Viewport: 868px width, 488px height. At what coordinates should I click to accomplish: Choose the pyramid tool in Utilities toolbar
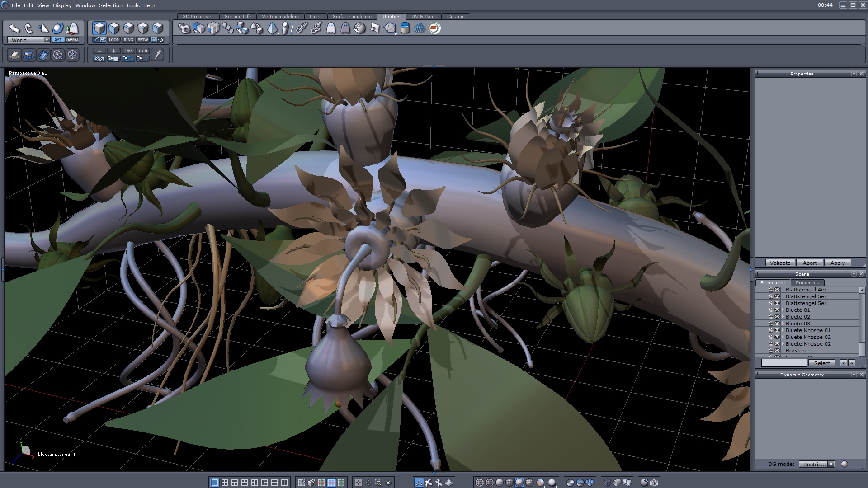tap(273, 28)
